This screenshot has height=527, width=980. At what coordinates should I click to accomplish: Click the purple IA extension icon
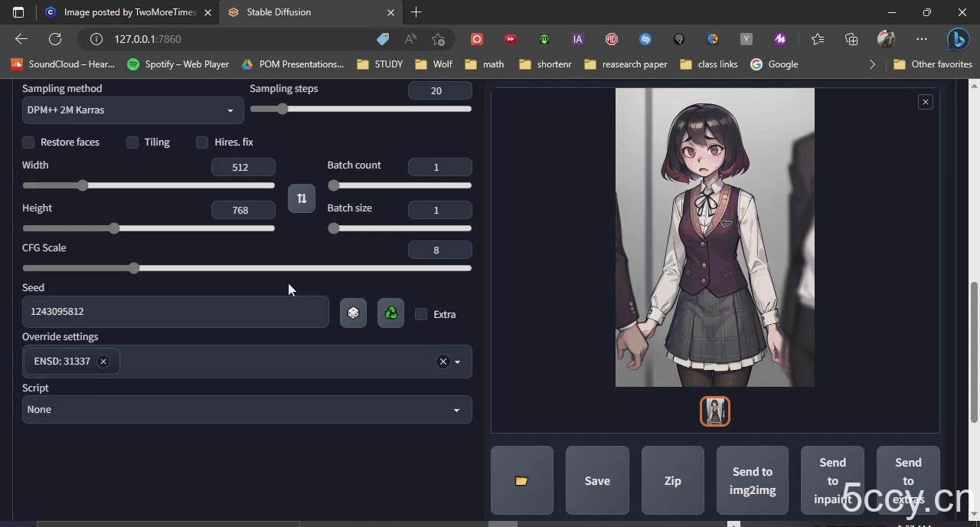pos(578,39)
